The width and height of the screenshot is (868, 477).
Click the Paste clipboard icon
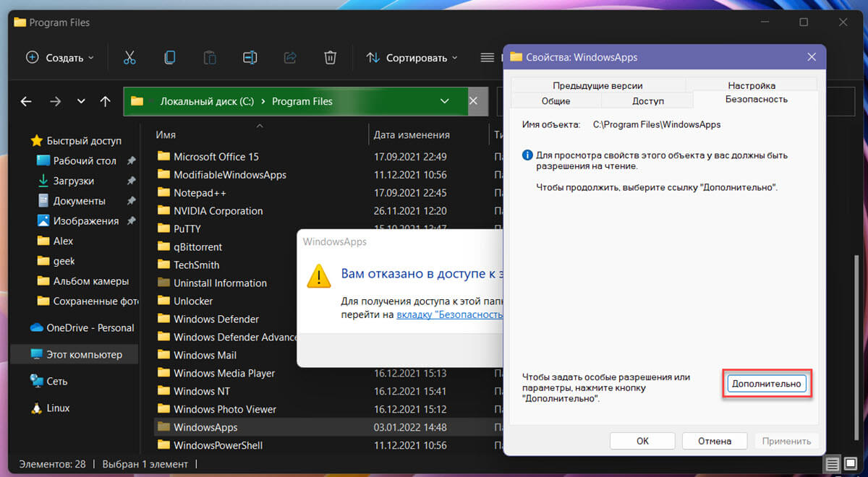[x=210, y=58]
